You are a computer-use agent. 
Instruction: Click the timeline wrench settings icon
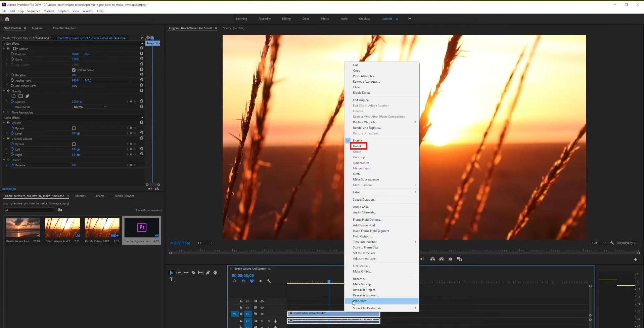point(269,281)
